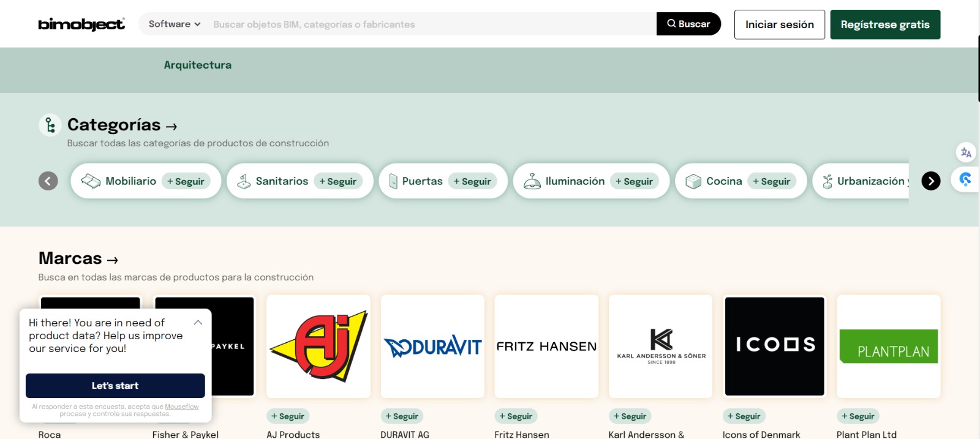
Task: Open the Fritz Hansen brand thumbnail
Action: pos(546,347)
